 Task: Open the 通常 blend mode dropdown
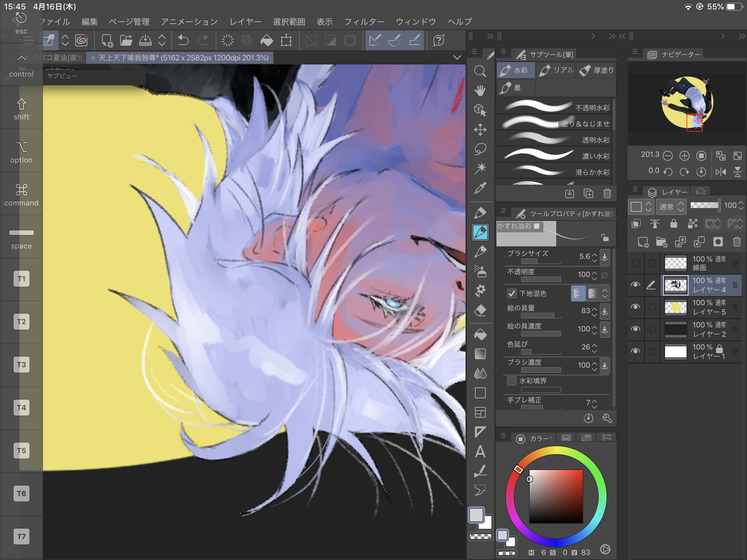pos(671,206)
